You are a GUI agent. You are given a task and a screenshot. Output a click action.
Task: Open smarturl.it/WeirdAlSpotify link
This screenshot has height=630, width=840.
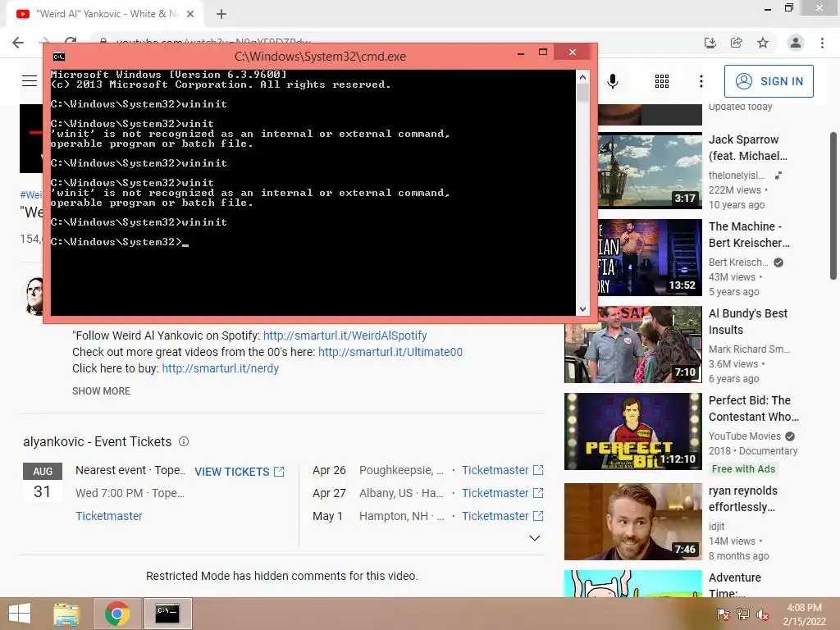point(345,336)
